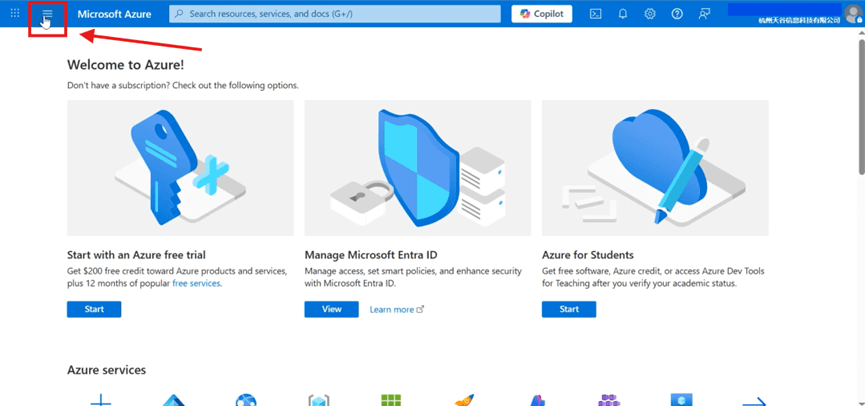Viewport: 865px width, 406px height.
Task: Open the apps waffle launcher
Action: click(x=15, y=13)
